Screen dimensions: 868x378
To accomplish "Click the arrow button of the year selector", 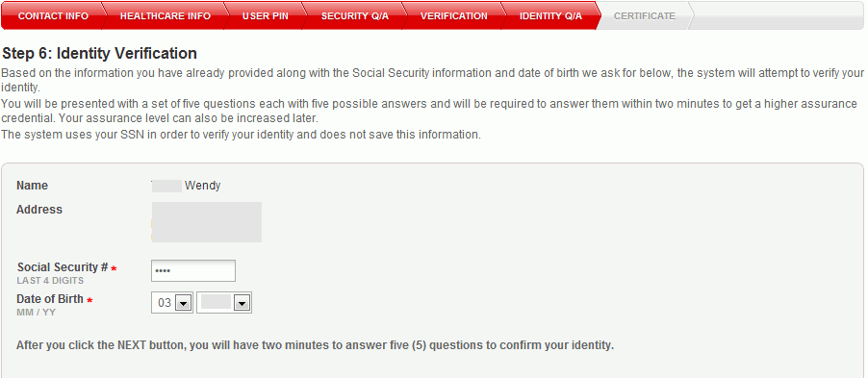I will pyautogui.click(x=242, y=303).
